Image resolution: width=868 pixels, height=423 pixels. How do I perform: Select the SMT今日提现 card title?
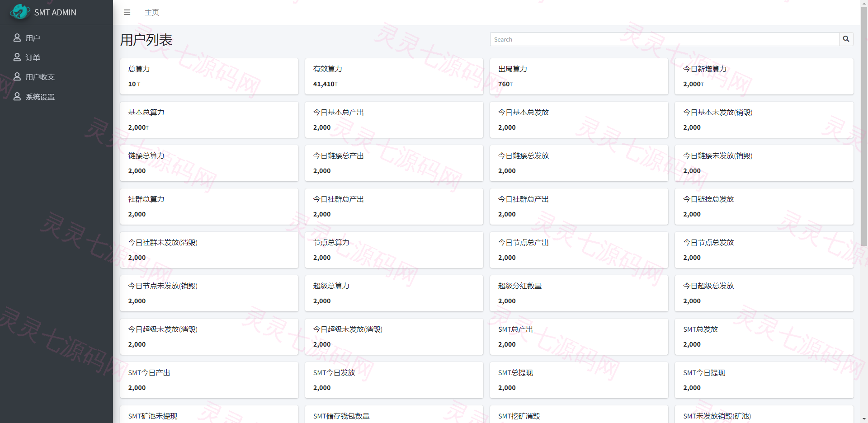coord(704,372)
